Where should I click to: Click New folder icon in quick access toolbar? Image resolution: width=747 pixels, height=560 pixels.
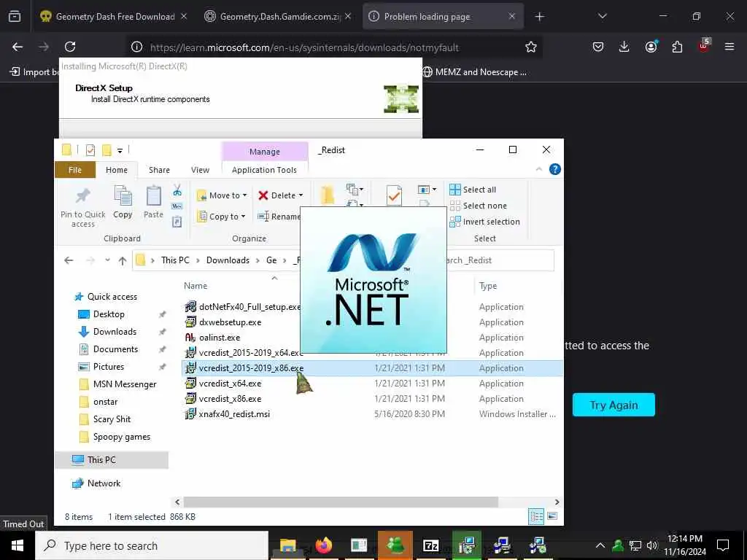[x=107, y=150]
